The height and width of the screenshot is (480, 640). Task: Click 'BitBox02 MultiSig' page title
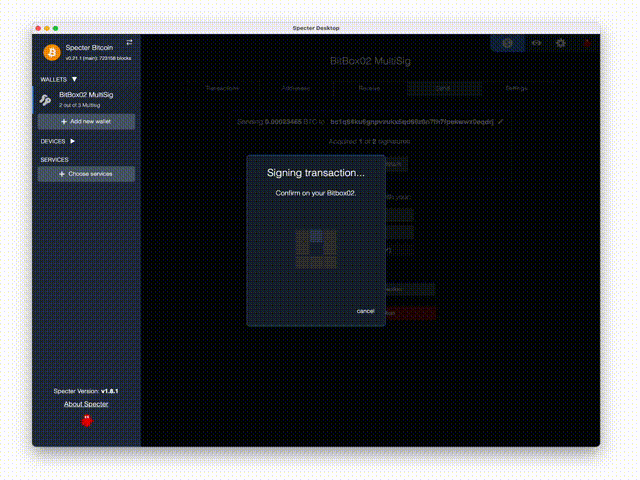[x=370, y=61]
